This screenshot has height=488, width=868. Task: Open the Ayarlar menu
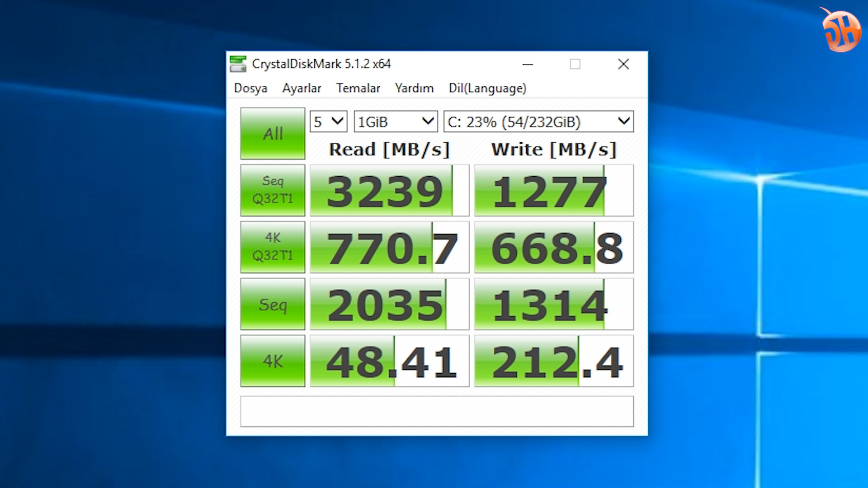coord(302,88)
